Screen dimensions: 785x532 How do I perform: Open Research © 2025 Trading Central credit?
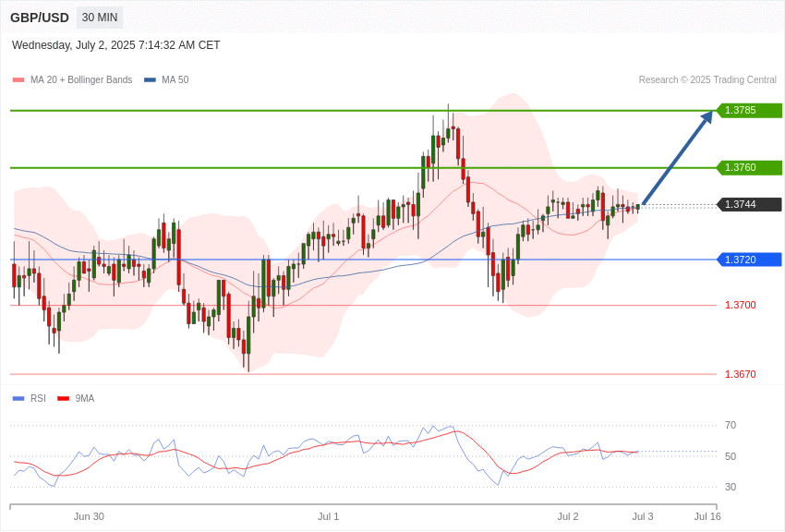click(707, 80)
